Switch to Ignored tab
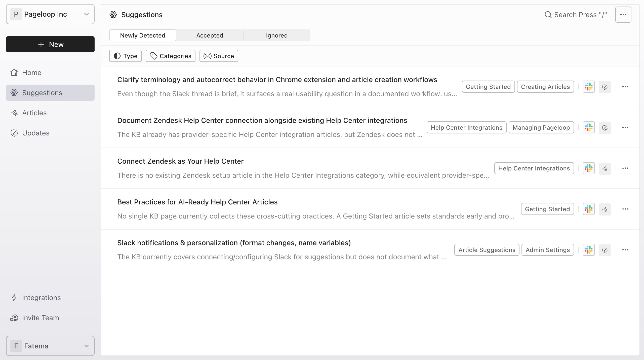 click(277, 35)
